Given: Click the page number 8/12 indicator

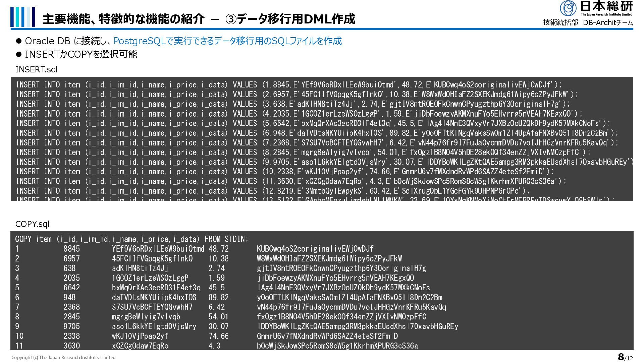Looking at the screenshot, I should pyautogui.click(x=625, y=357).
